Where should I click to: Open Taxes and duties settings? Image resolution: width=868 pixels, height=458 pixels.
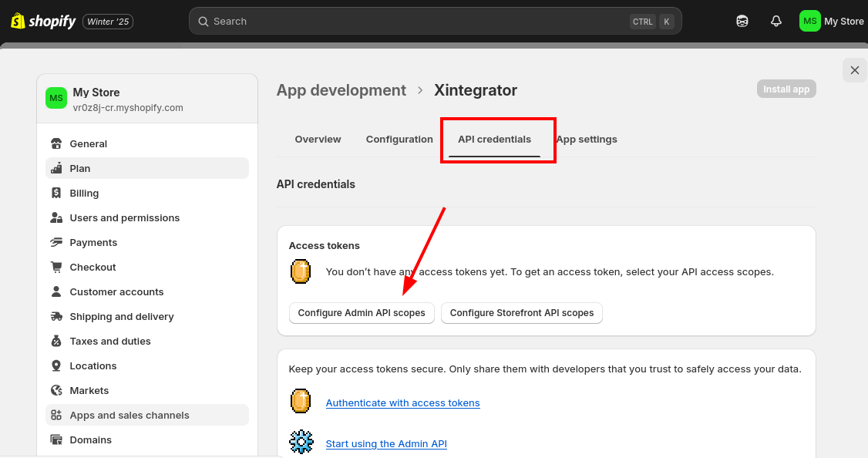pos(147,341)
